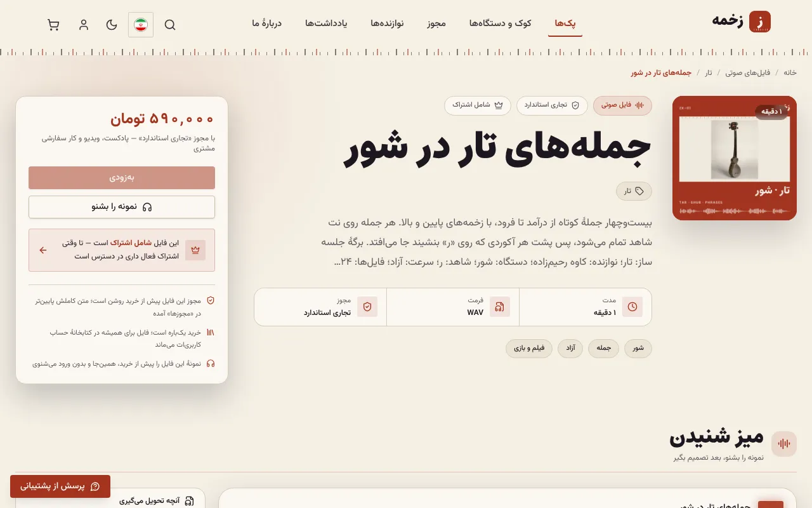This screenshot has height=508, width=812.
Task: Click the فایل صوتی badge
Action: (622, 105)
